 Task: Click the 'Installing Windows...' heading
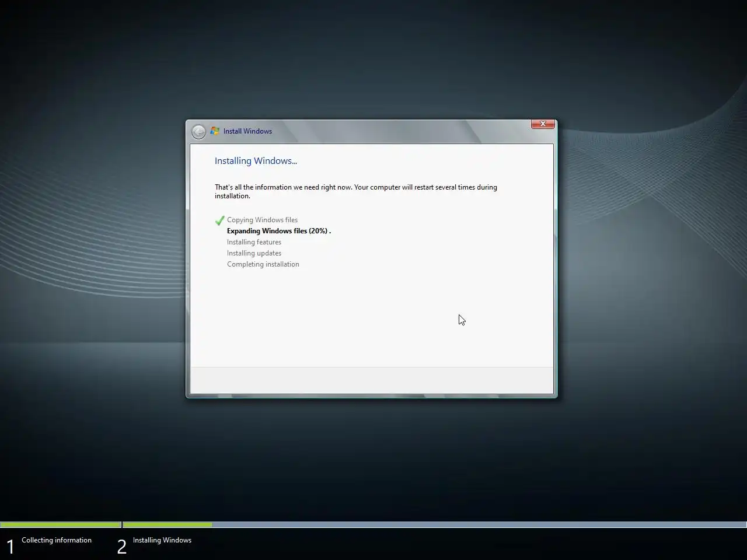pos(256,161)
